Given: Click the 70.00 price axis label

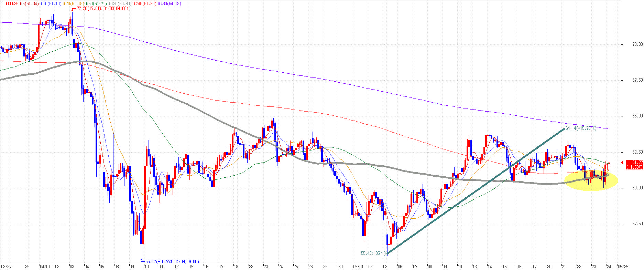Looking at the screenshot, I should pyautogui.click(x=637, y=44).
